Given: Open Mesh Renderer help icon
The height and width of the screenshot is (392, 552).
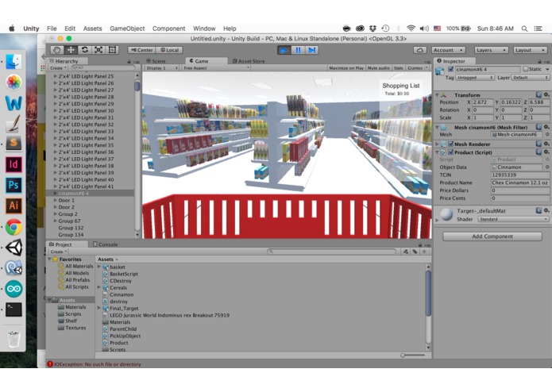Looking at the screenshot, I should [538, 144].
